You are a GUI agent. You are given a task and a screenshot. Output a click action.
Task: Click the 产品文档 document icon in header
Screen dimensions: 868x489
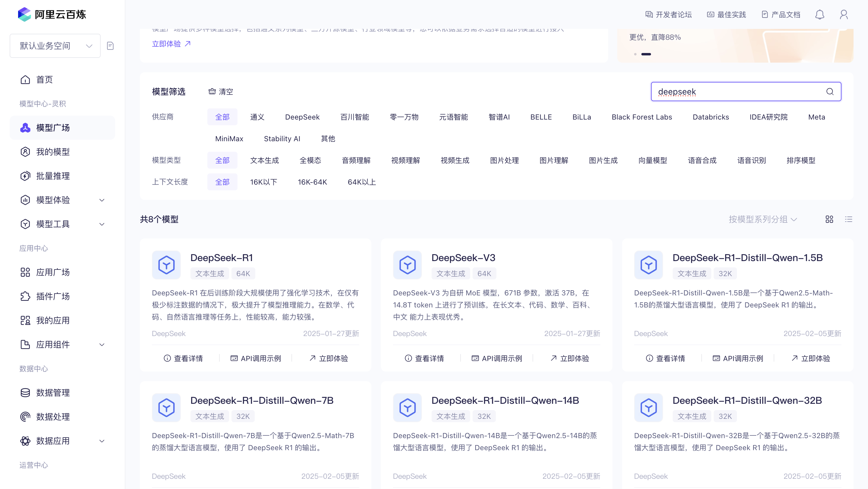[x=765, y=14]
